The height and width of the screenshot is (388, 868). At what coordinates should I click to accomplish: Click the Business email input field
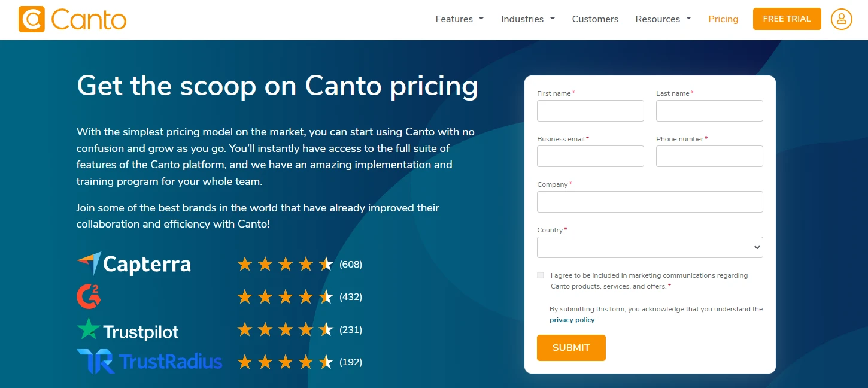(x=590, y=156)
